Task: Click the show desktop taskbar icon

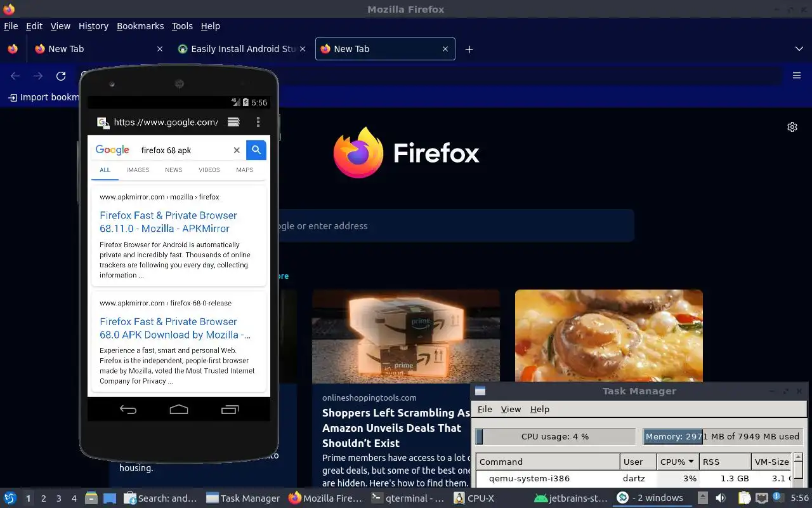Action: (x=110, y=498)
